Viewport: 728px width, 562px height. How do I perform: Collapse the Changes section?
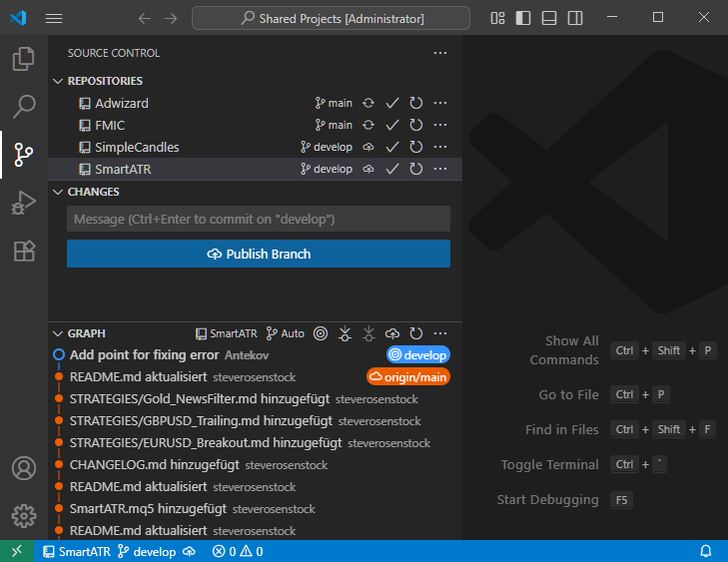pyautogui.click(x=58, y=192)
